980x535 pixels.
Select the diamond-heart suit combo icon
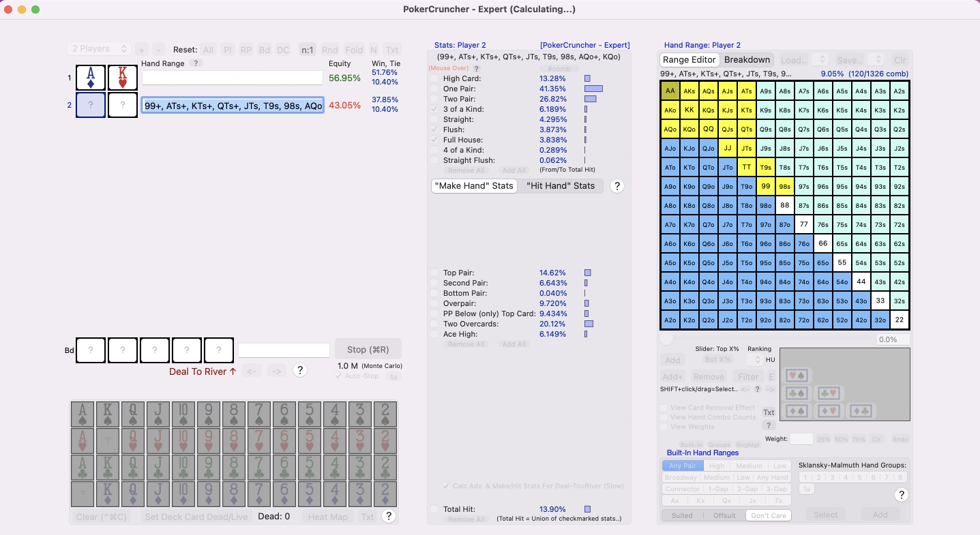click(828, 411)
